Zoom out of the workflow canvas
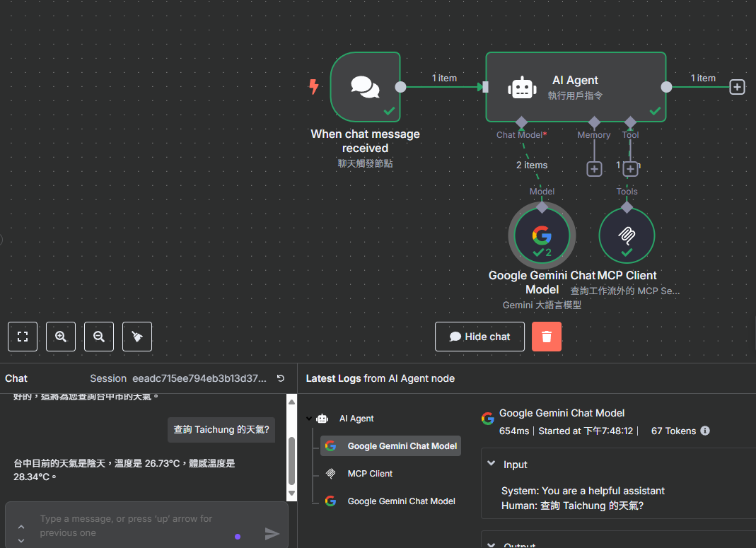 (x=99, y=337)
